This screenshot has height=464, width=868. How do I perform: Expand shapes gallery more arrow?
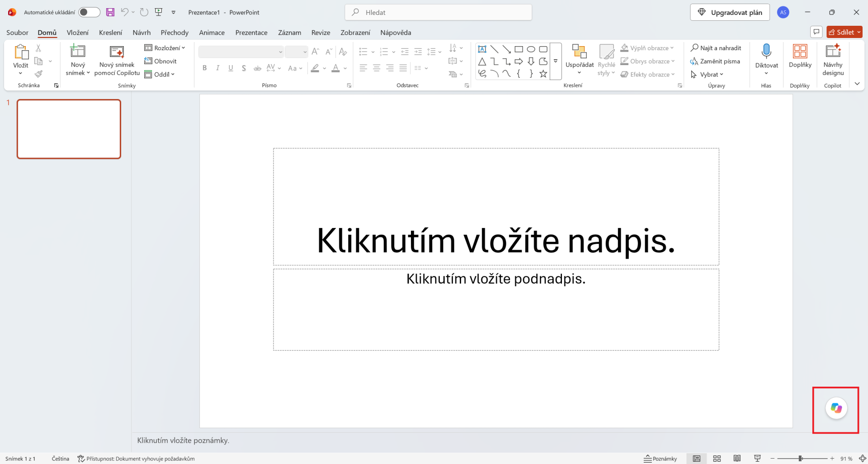point(556,61)
